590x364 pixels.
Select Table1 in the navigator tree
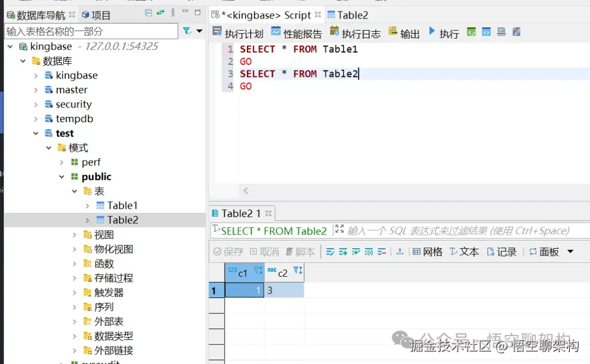point(122,206)
